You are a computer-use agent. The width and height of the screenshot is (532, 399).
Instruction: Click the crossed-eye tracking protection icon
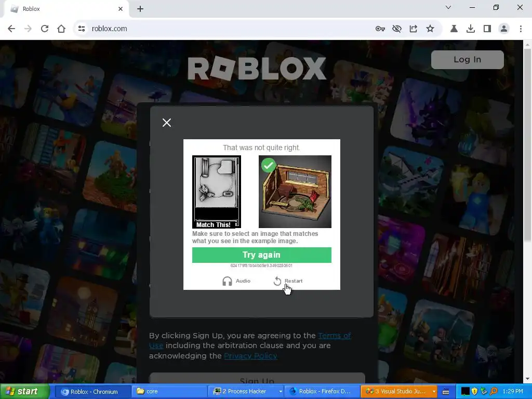[396, 29]
